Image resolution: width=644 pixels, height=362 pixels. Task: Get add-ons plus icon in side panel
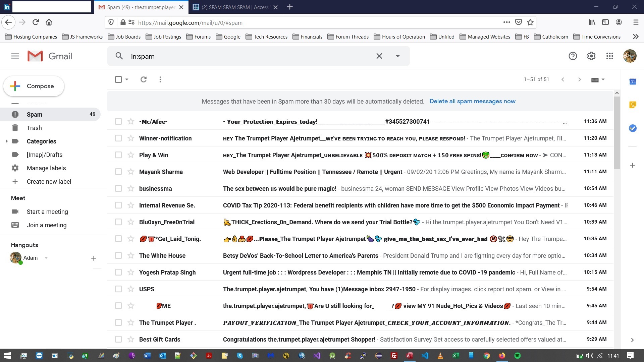tap(632, 165)
